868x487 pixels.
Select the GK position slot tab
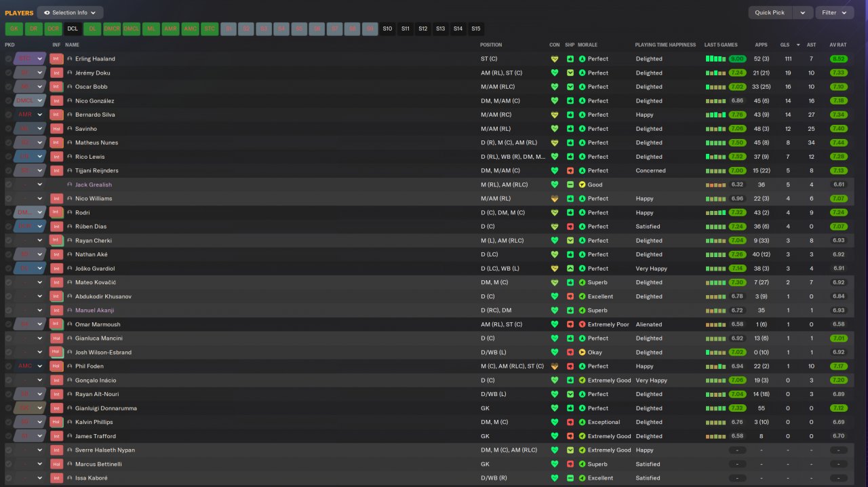point(14,29)
